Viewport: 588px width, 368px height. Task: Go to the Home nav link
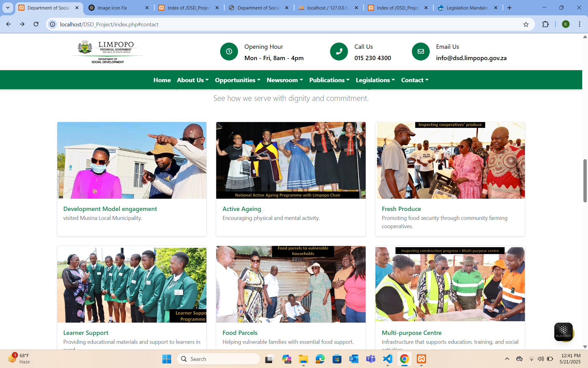point(162,80)
